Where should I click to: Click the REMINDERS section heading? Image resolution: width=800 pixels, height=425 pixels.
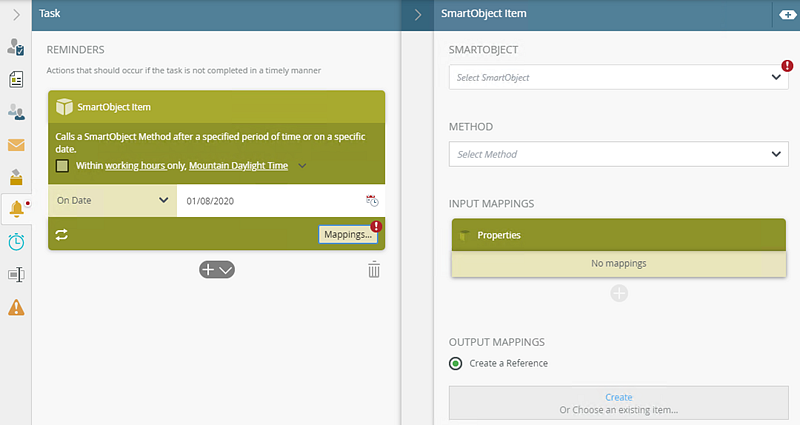click(x=76, y=49)
